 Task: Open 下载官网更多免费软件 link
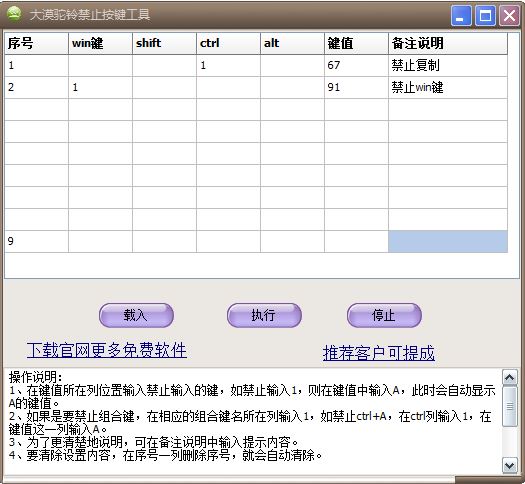coord(107,350)
